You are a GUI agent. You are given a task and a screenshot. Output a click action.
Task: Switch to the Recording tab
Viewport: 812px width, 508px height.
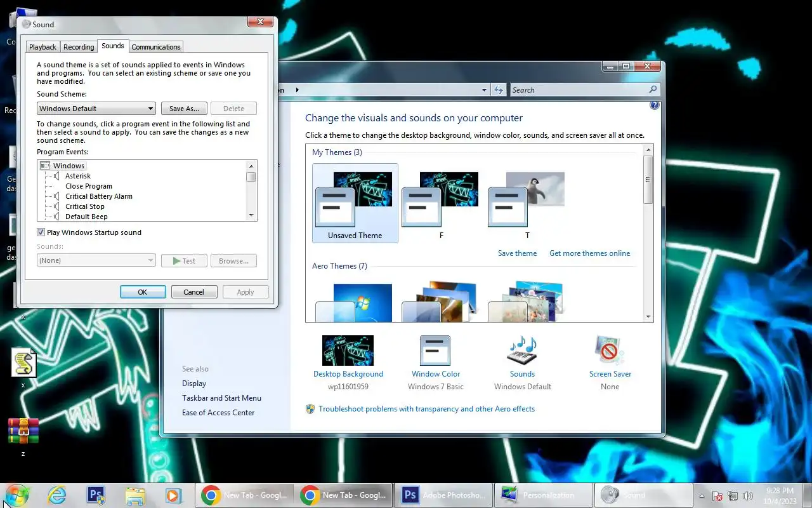tap(79, 47)
